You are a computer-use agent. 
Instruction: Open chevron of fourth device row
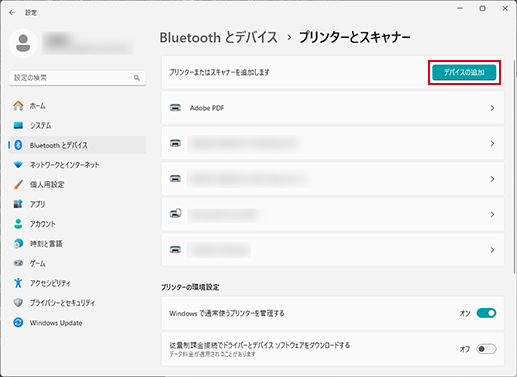[x=492, y=214]
